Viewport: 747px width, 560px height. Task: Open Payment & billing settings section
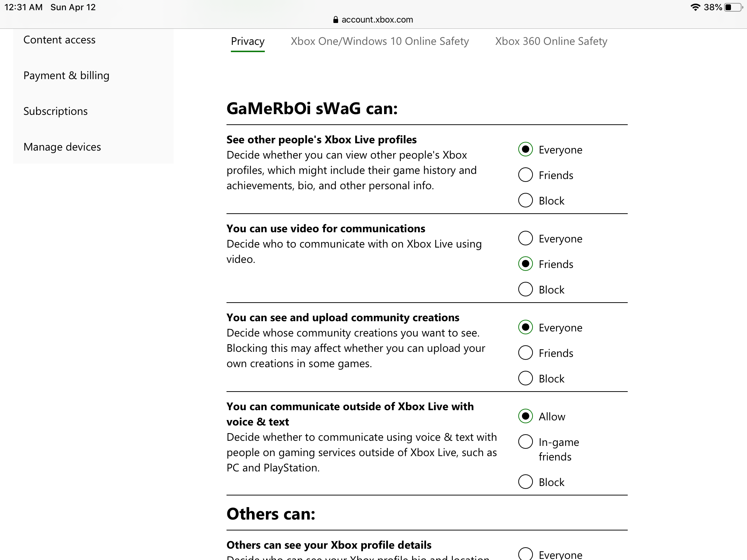66,75
